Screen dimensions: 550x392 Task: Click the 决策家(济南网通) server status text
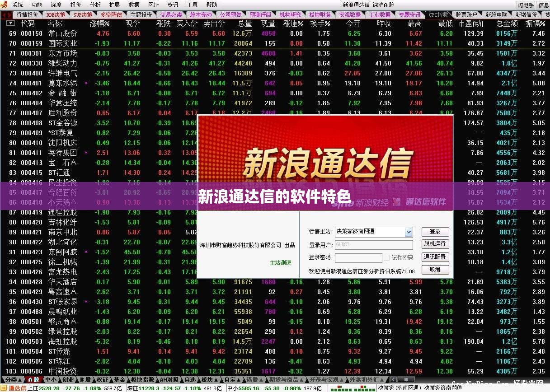399,388
